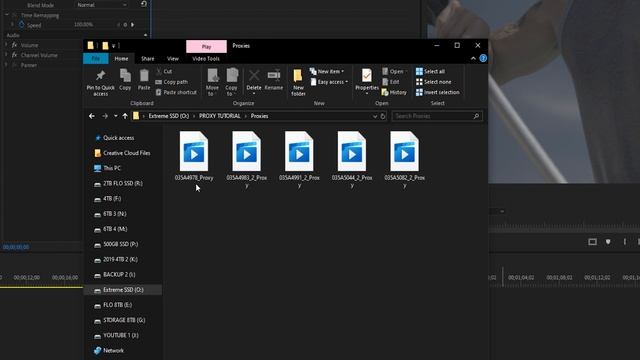
Task: Switch to the Share ribbon tab
Action: [148, 59]
